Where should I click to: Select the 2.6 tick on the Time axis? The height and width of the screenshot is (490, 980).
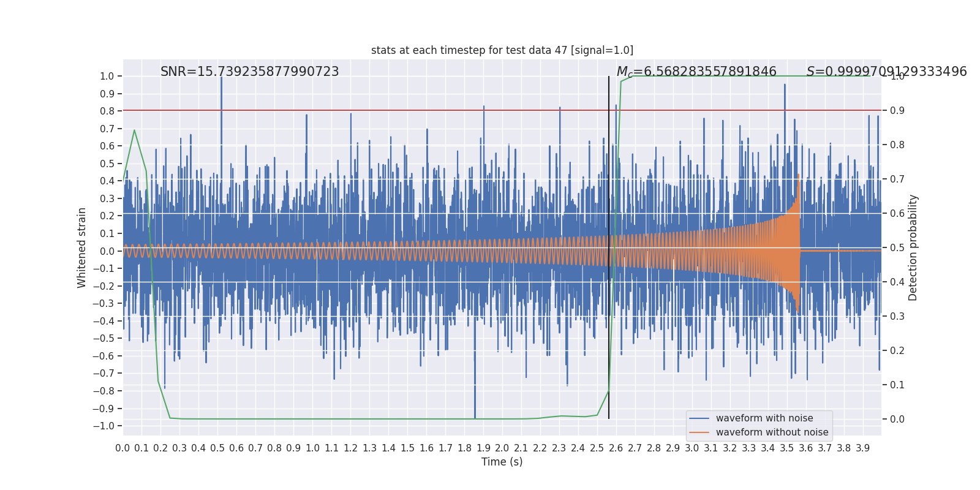point(616,448)
